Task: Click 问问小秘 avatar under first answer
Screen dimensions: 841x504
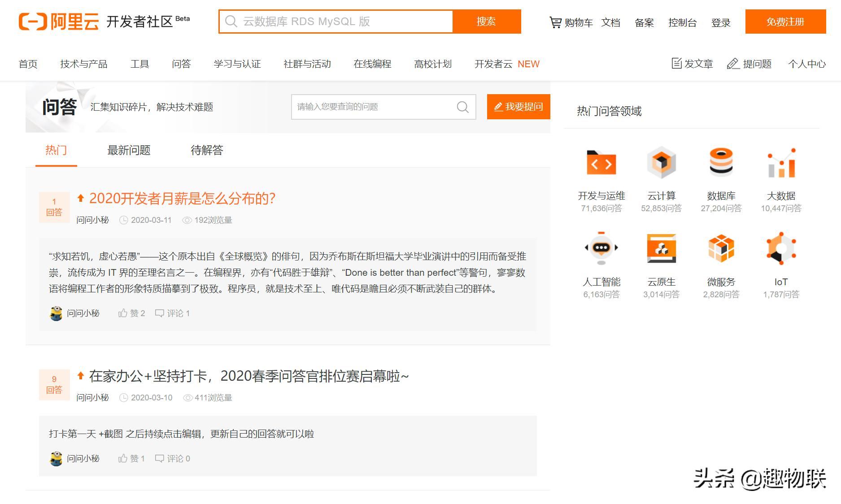Action: pyautogui.click(x=56, y=313)
